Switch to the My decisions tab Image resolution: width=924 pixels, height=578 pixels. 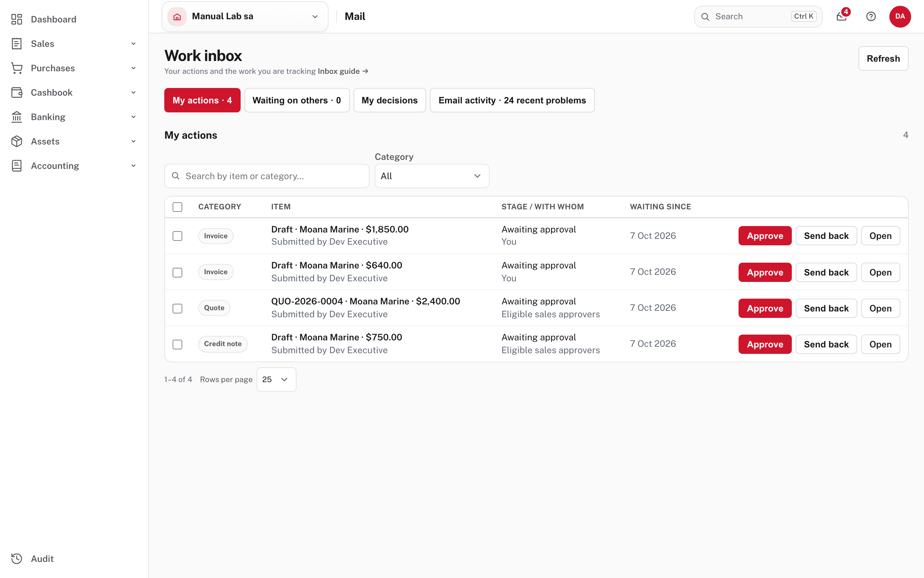pos(389,100)
